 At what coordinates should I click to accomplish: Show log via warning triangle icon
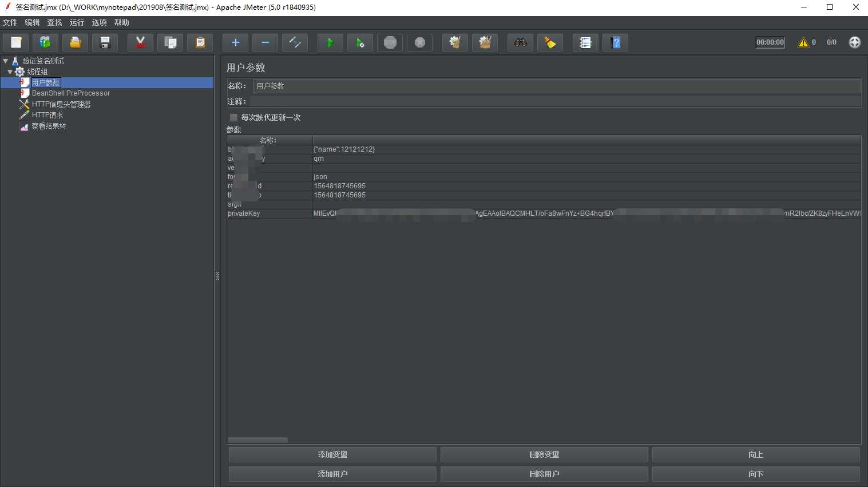tap(803, 42)
